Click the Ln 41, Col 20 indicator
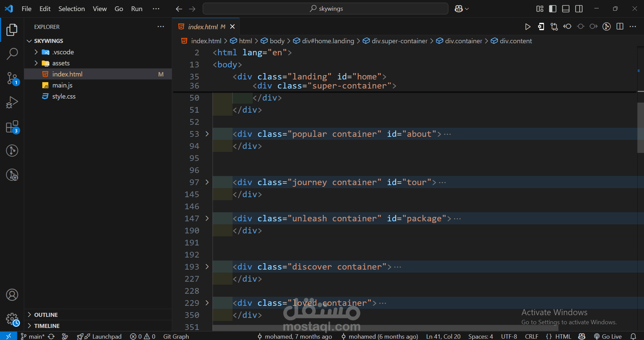This screenshot has height=340, width=644. (443, 336)
